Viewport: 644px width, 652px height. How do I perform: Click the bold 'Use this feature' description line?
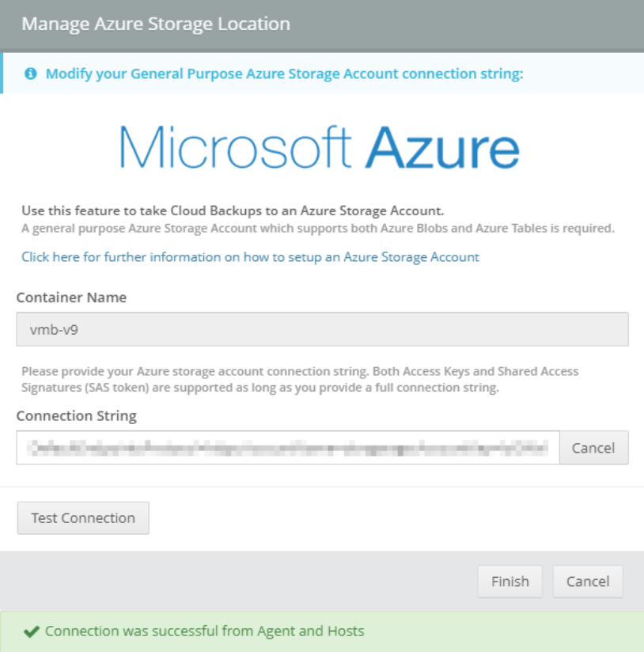[x=233, y=211]
